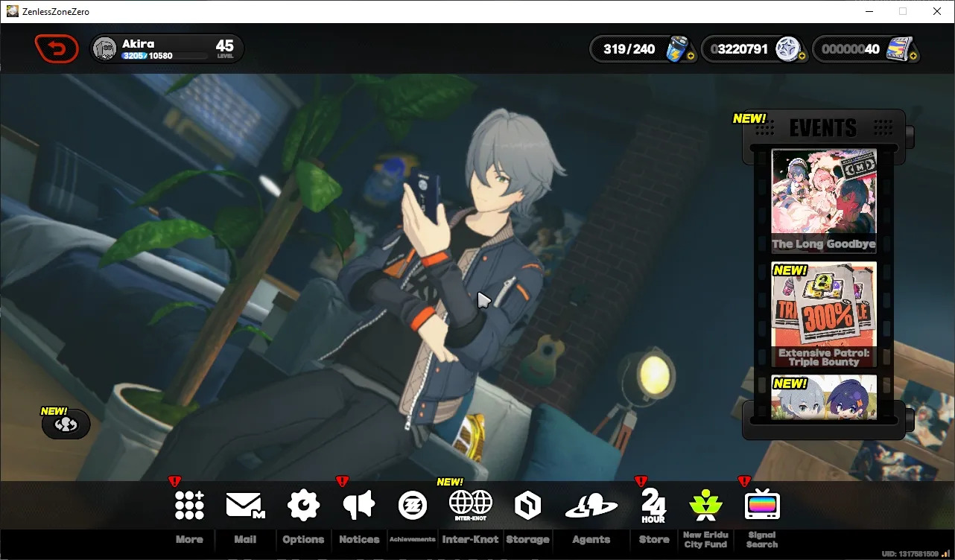
Task: Click the Dennies amount 03220791
Action: click(x=738, y=49)
